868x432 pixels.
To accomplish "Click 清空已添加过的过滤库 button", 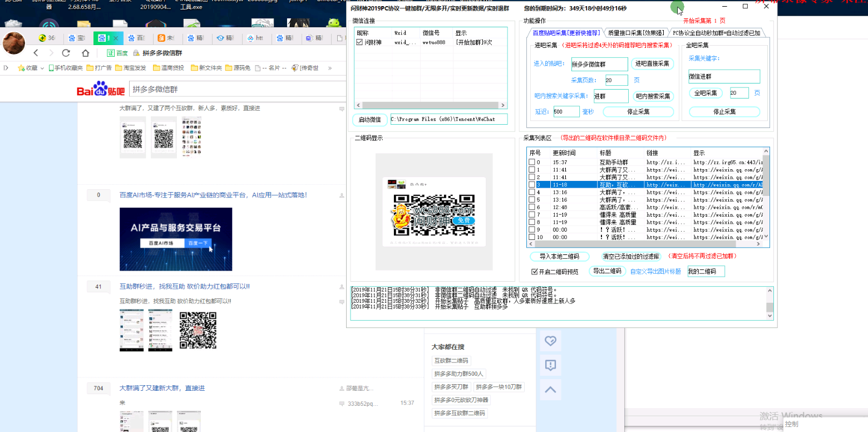I will 631,257.
